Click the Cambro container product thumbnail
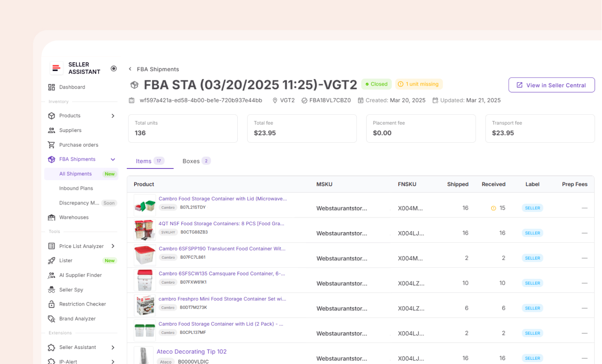 (x=144, y=205)
